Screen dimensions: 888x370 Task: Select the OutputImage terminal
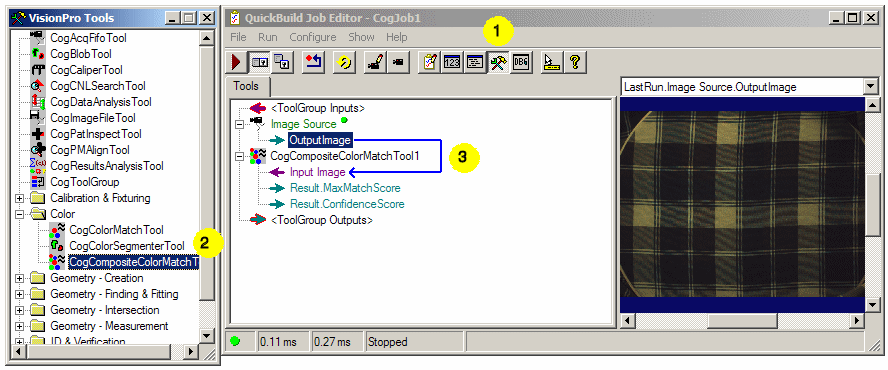pyautogui.click(x=321, y=139)
